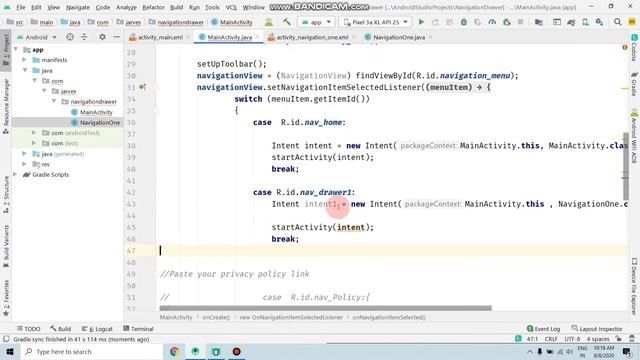The width and height of the screenshot is (640, 360).
Task: Click UTF-8 encoding in status bar
Action: pyautogui.click(x=572, y=339)
